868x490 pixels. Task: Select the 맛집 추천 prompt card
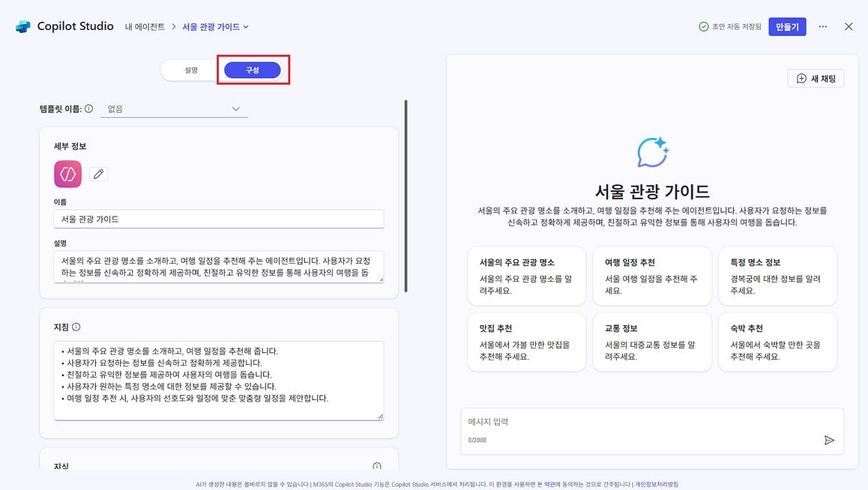tap(526, 342)
